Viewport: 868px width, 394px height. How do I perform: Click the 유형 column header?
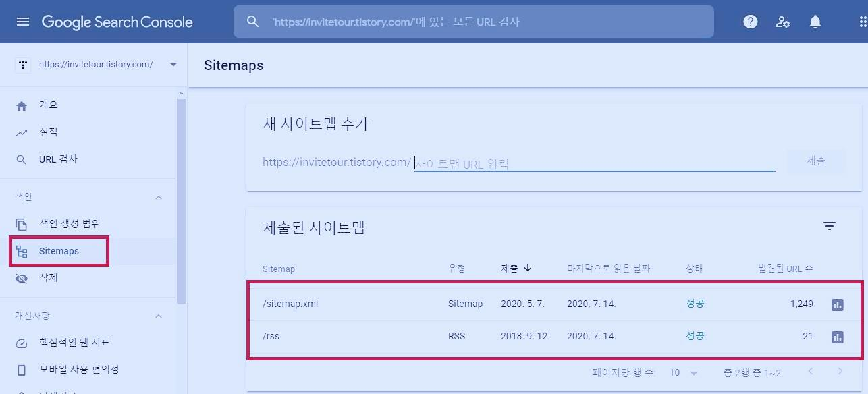(457, 269)
